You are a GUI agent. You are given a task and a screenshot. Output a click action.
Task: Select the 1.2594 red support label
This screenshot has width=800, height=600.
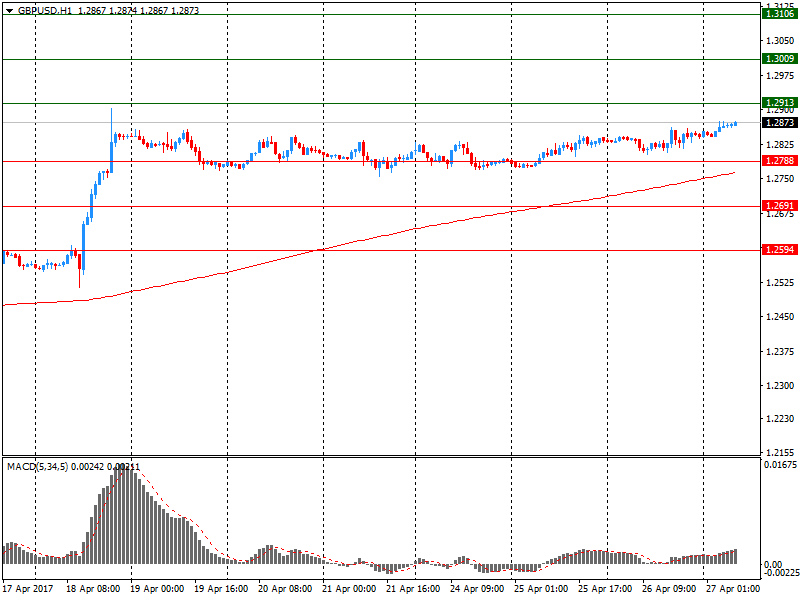click(780, 249)
